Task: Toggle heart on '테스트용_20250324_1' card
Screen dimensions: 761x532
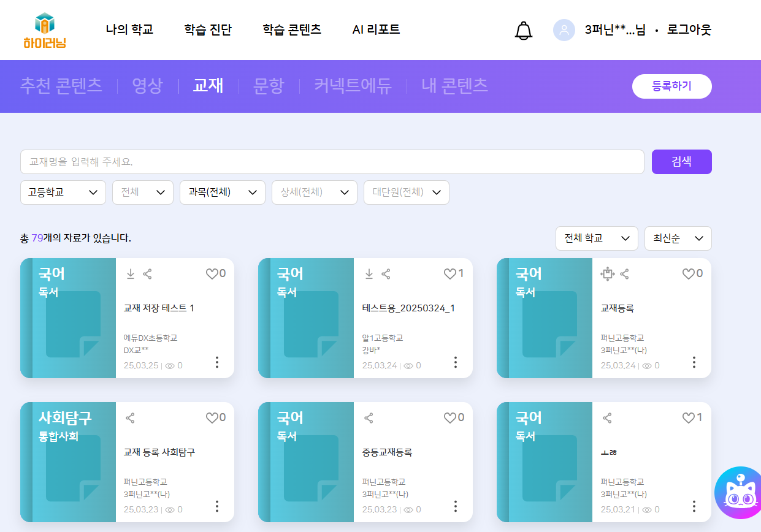Action: 450,274
